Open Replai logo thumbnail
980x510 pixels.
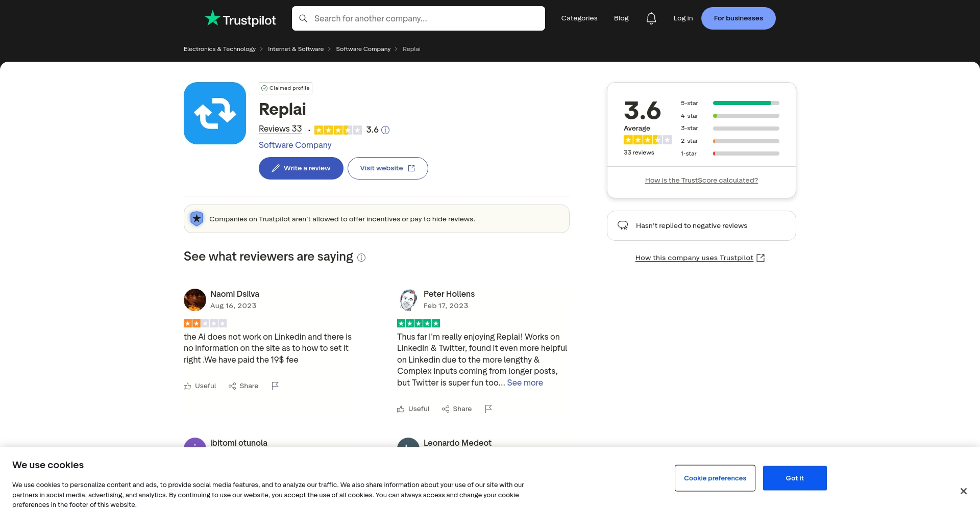click(x=215, y=113)
